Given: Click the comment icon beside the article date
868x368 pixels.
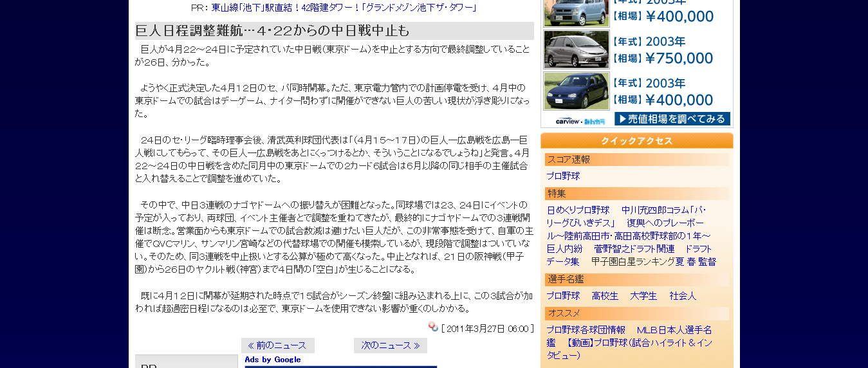Looking at the screenshot, I should tap(433, 327).
